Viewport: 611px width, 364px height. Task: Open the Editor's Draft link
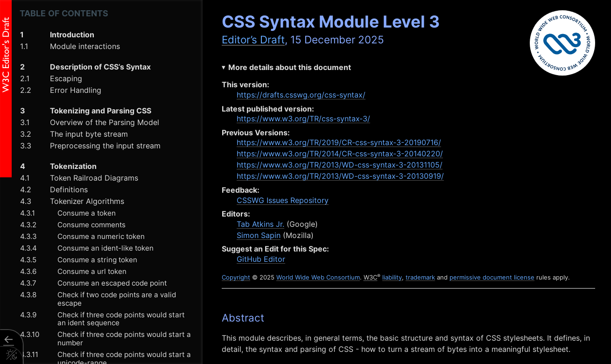(x=253, y=40)
